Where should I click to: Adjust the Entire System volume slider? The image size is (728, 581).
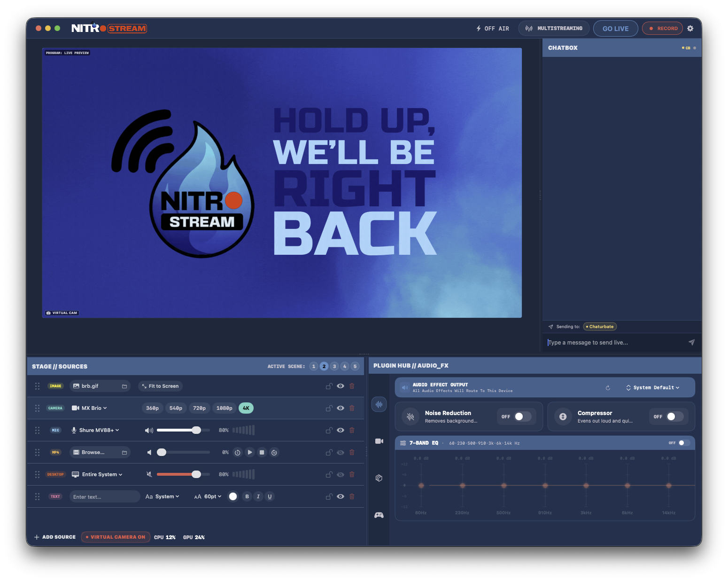(183, 474)
